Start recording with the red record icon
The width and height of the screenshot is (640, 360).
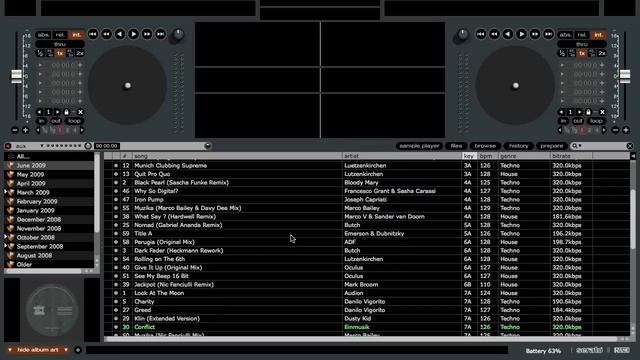[x=8, y=146]
